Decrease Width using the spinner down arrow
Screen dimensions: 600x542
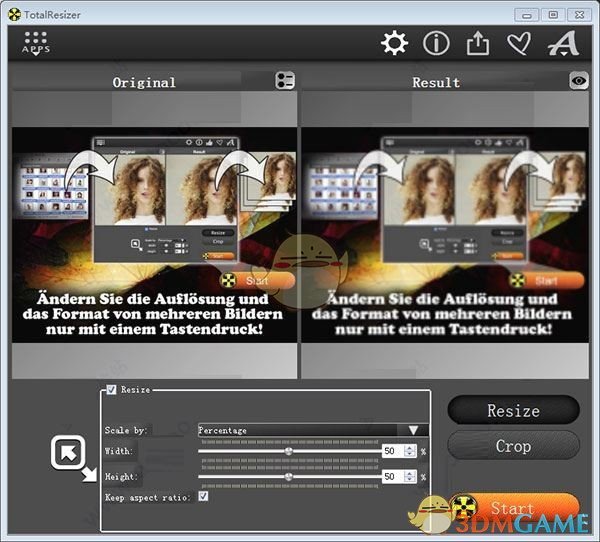[410, 454]
